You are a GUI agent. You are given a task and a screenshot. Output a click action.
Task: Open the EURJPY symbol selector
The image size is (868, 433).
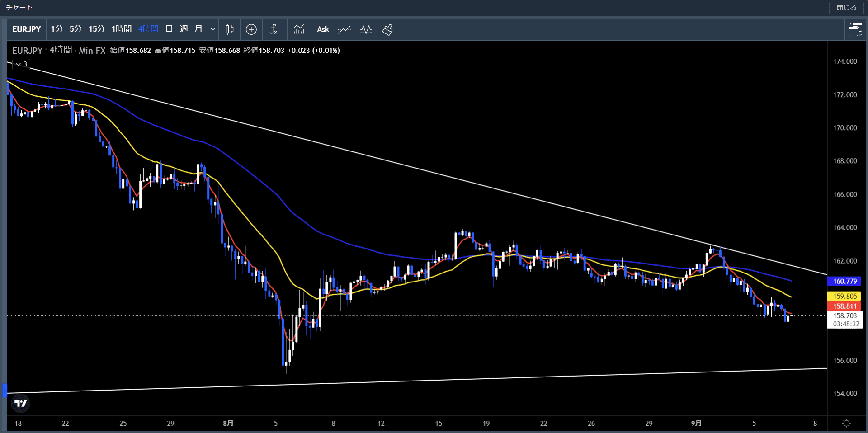tap(26, 29)
